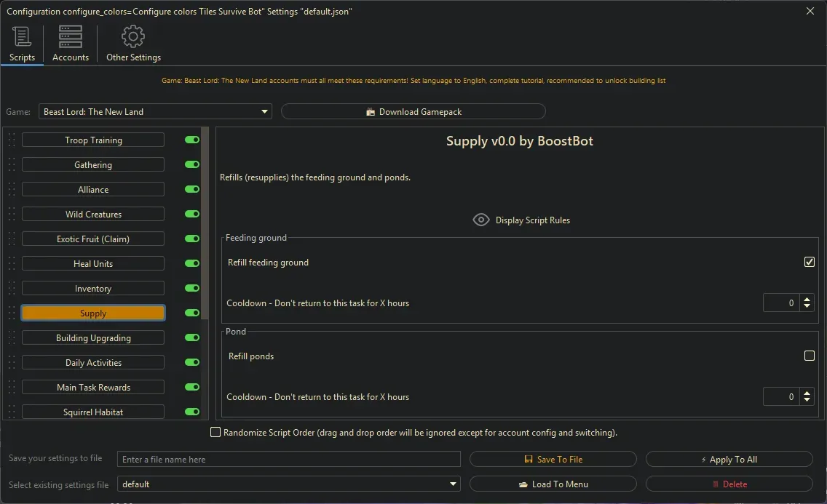Image resolution: width=827 pixels, height=504 pixels.
Task: Expand the Game selection dropdown
Action: 264,112
